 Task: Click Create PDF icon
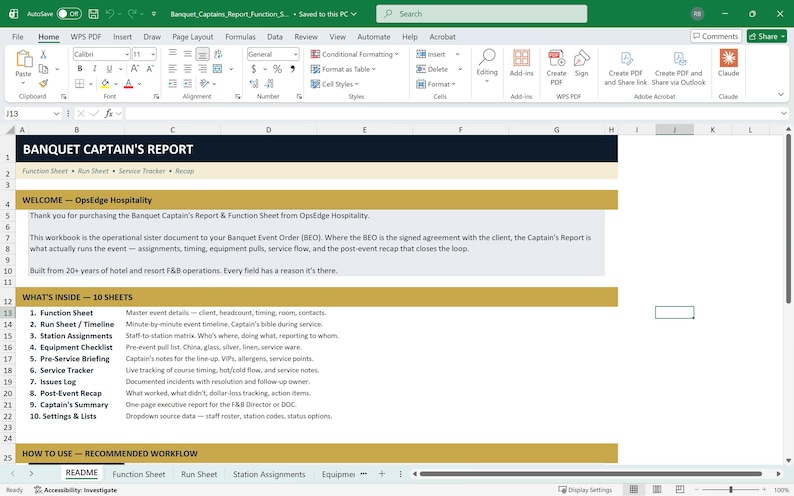click(556, 67)
